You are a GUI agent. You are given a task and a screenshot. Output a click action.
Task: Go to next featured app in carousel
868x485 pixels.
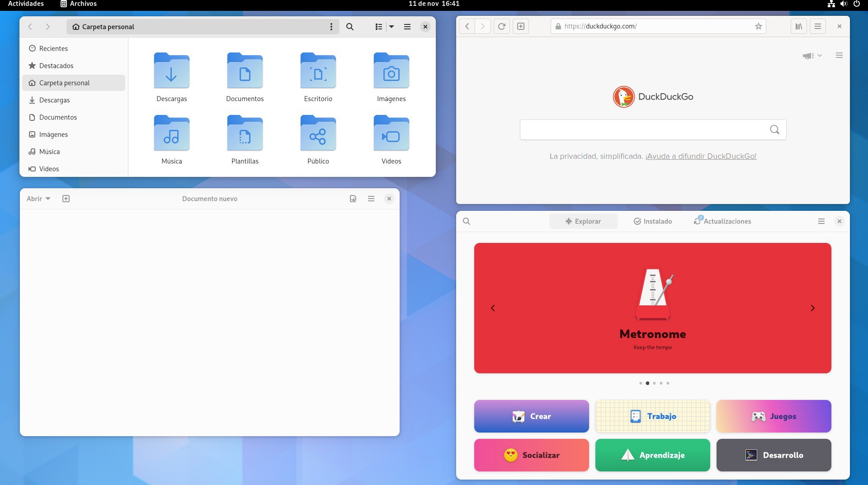coord(812,308)
